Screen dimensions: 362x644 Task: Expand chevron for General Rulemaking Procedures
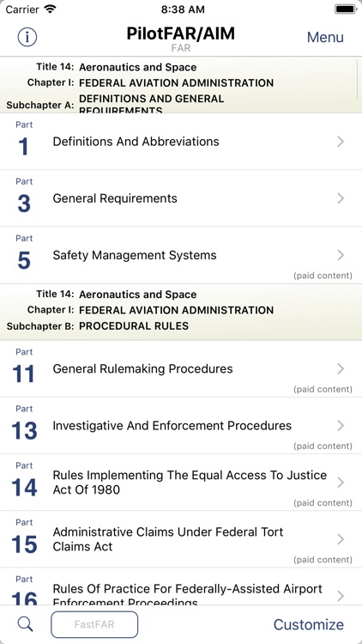pos(341,369)
